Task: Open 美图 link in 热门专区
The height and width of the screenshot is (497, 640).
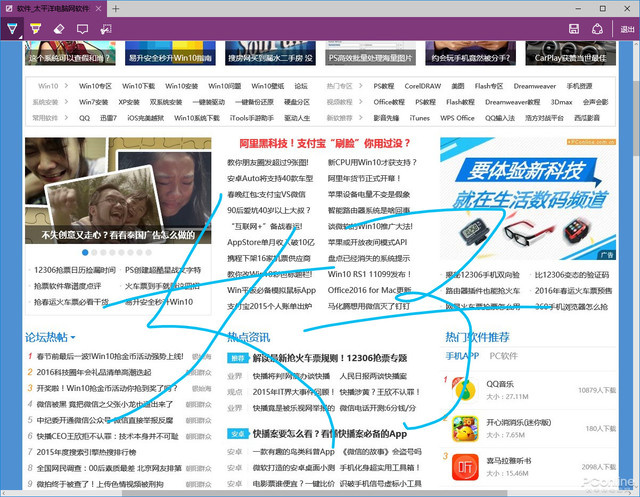Action: tap(458, 86)
